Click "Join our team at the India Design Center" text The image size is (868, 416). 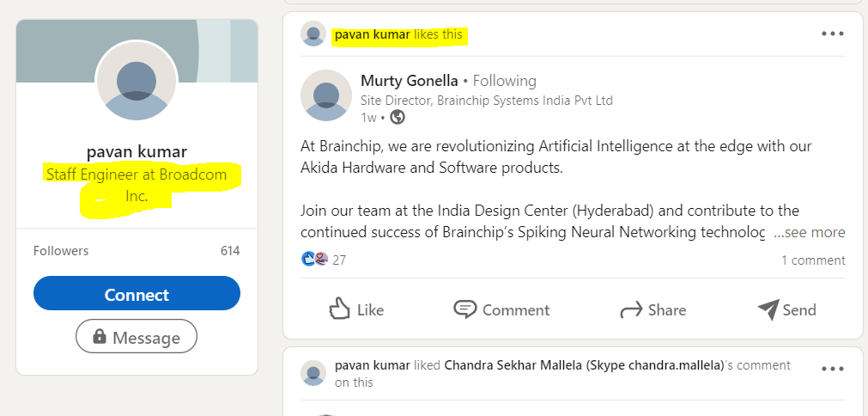(573, 221)
